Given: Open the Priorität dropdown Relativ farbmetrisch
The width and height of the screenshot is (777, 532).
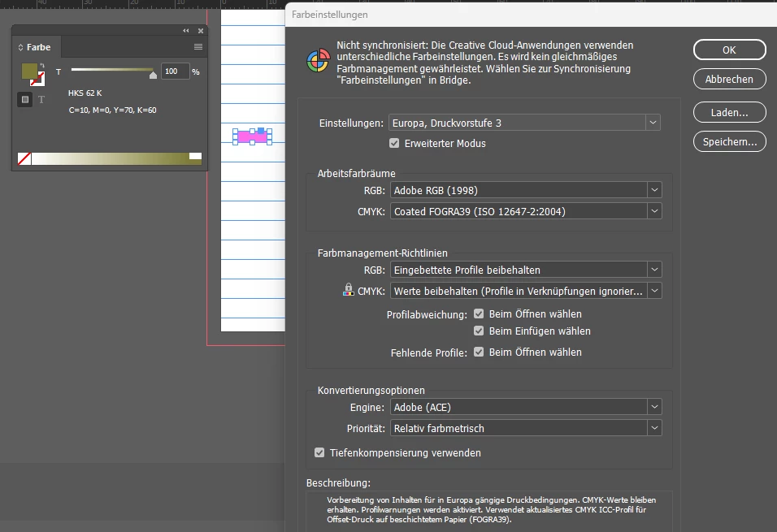Looking at the screenshot, I should [526, 429].
